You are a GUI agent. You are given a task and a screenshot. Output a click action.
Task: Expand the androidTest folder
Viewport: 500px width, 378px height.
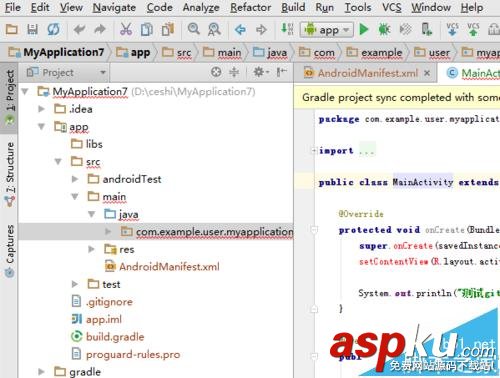[75, 179]
